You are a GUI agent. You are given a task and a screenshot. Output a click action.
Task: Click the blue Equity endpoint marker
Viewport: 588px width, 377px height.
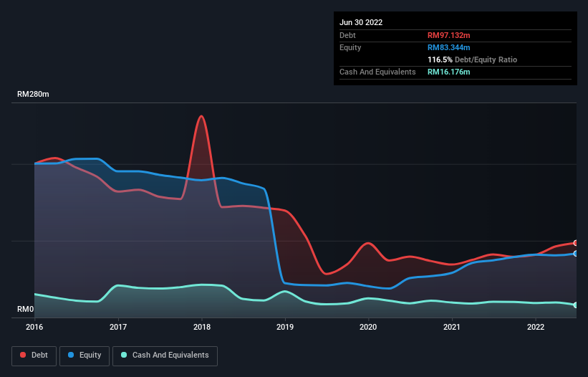point(576,254)
